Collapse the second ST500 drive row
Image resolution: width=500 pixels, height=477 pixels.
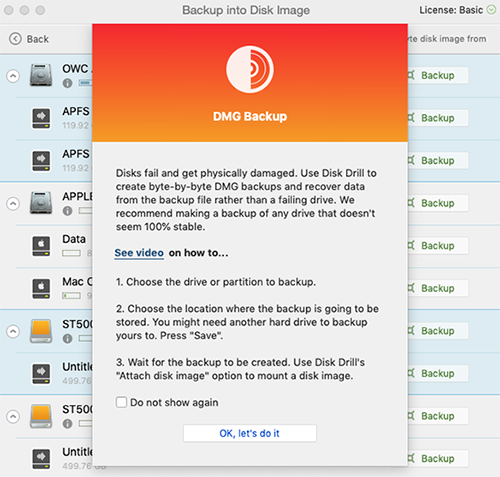click(x=13, y=416)
